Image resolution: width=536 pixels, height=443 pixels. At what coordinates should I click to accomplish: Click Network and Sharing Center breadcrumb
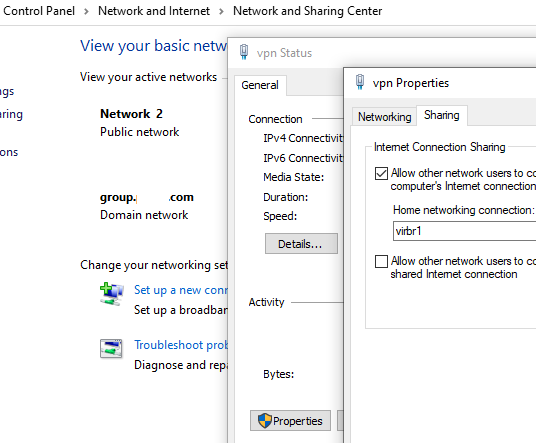[307, 11]
